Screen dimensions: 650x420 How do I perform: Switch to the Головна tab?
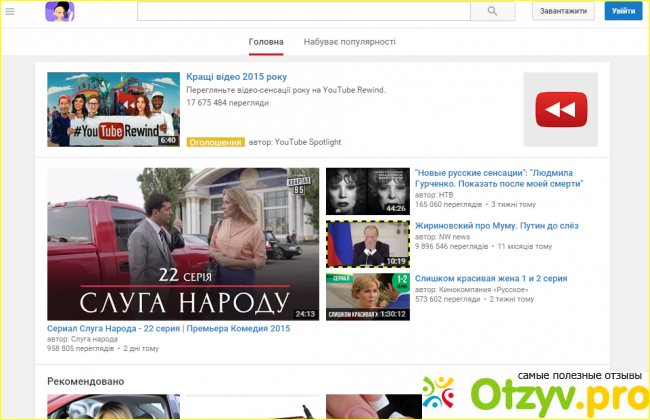click(266, 42)
